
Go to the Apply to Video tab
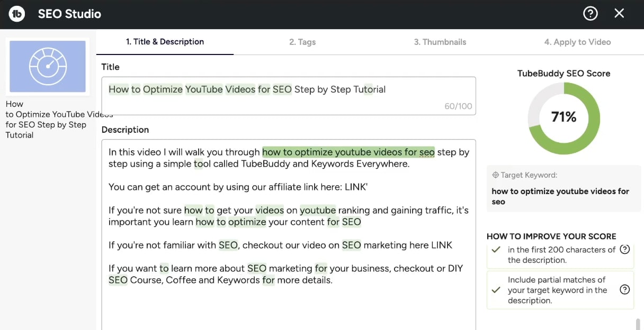577,42
